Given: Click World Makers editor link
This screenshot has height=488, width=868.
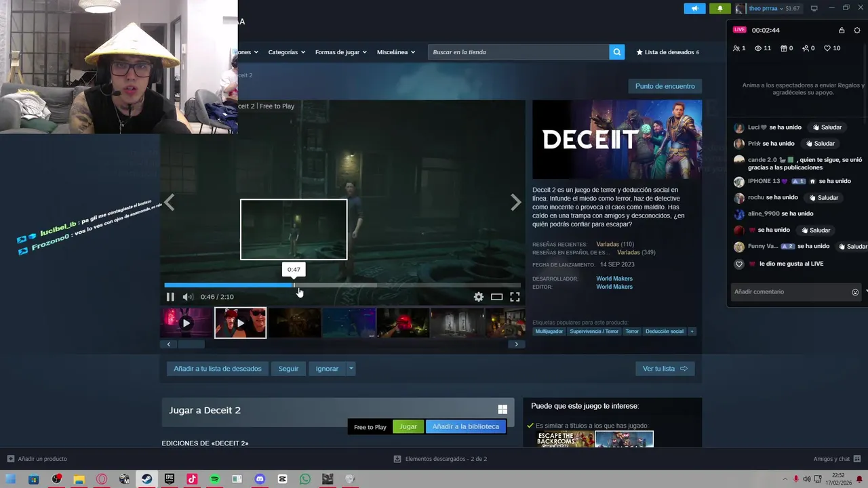Looking at the screenshot, I should click(x=614, y=287).
